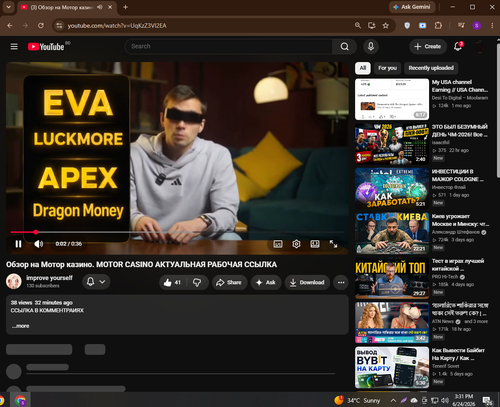
Task: Share the video
Action: [229, 282]
